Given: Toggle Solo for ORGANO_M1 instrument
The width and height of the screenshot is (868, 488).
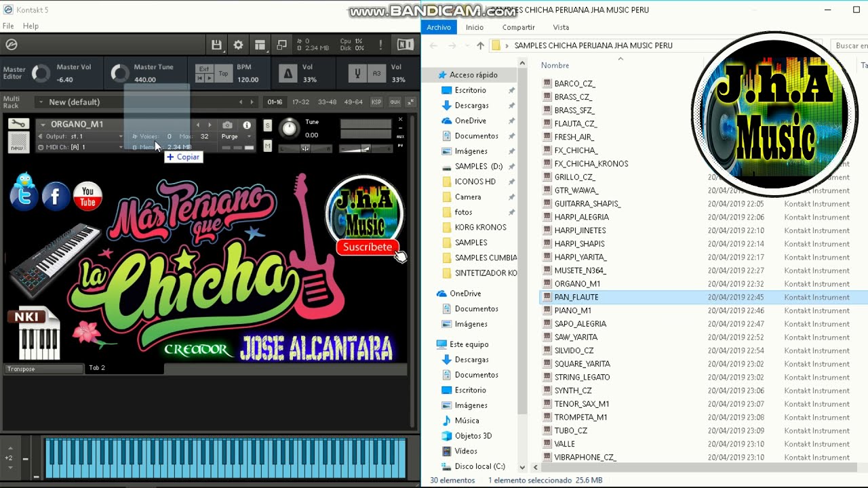Looking at the screenshot, I should coord(268,125).
